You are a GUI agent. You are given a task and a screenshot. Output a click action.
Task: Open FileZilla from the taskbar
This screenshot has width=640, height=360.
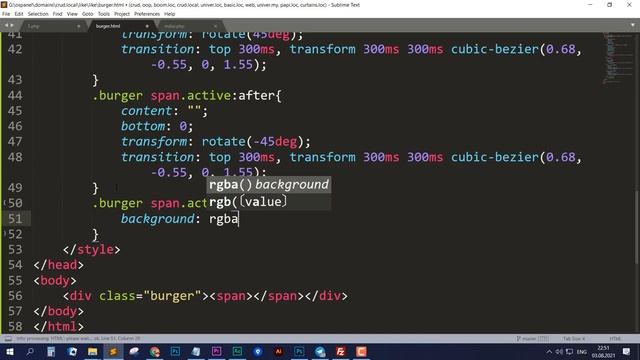tap(340, 351)
